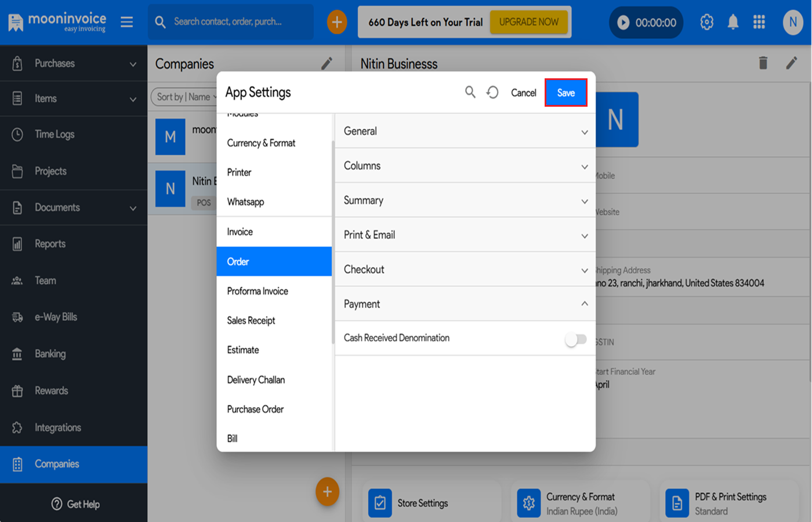812x522 pixels.
Task: Cancel the App Settings dialog
Action: [x=523, y=93]
